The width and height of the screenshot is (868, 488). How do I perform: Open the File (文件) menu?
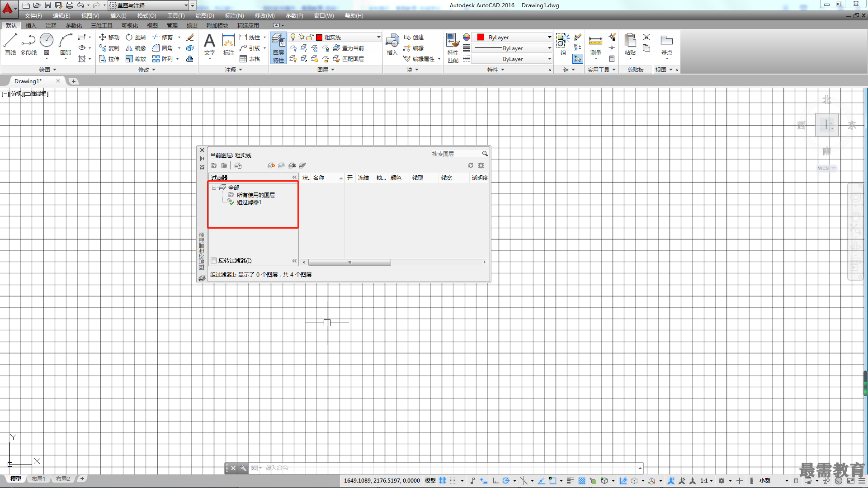coord(33,16)
